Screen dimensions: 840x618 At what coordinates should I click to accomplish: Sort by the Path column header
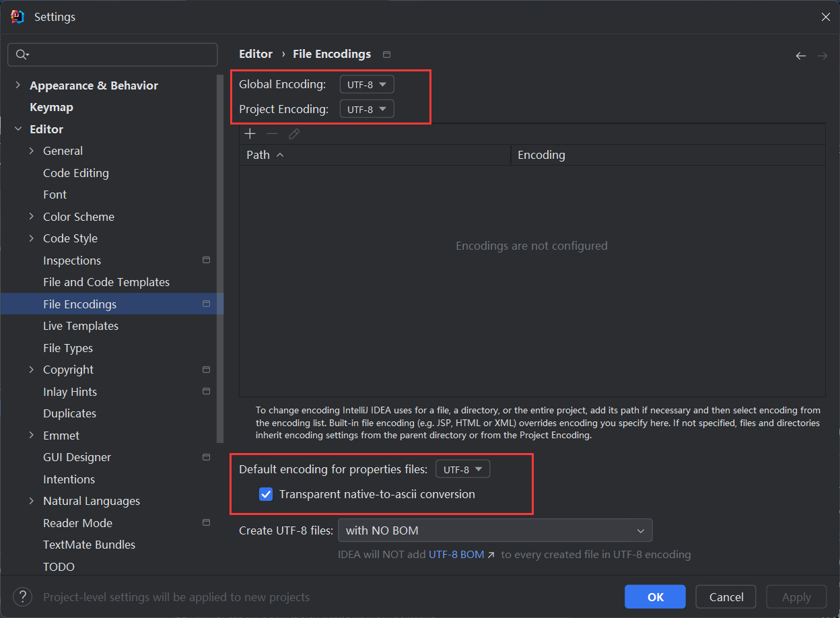[x=375, y=155]
